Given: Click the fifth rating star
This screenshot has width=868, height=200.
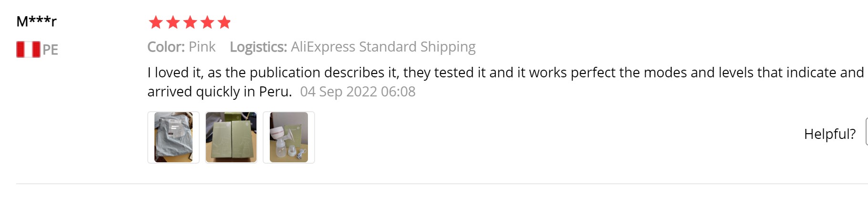Looking at the screenshot, I should click(x=224, y=22).
